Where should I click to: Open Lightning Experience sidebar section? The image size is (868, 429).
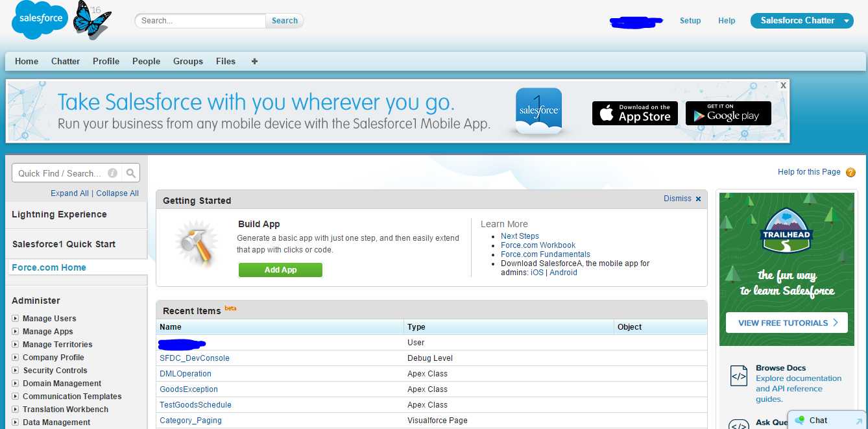(x=59, y=214)
